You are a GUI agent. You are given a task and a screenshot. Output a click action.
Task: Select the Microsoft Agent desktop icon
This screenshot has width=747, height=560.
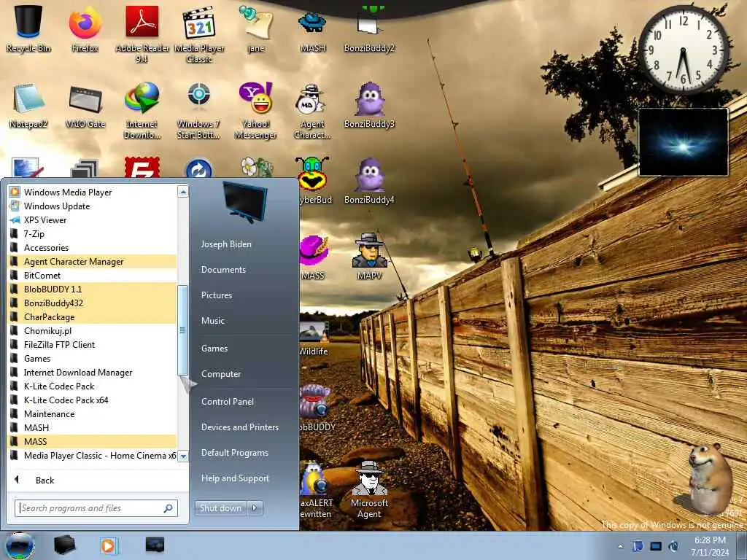[369, 489]
